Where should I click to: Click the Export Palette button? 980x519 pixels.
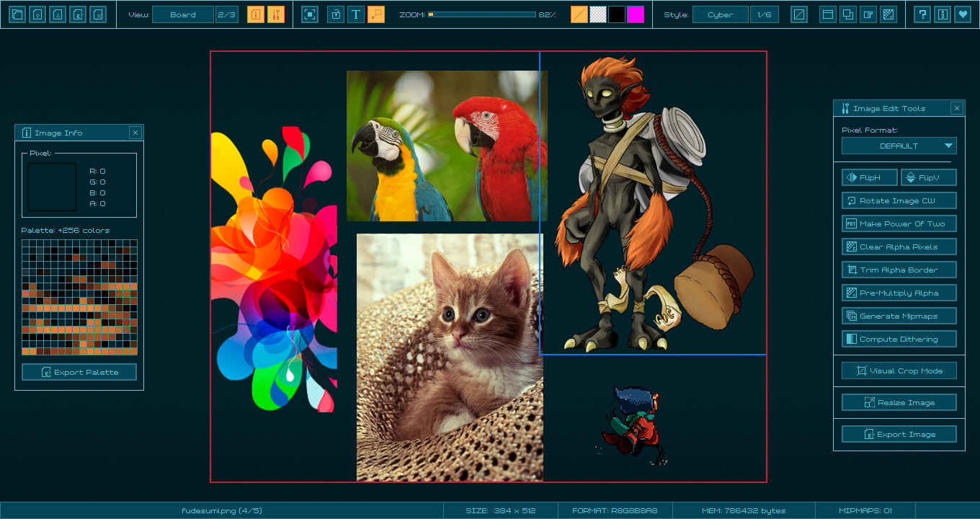pyautogui.click(x=79, y=372)
